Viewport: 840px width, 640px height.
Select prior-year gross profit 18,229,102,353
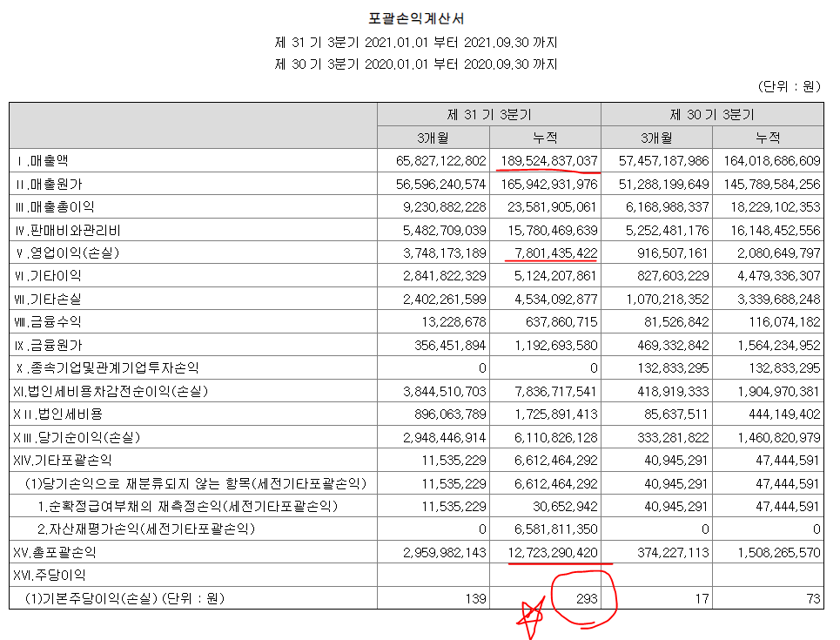[776, 207]
